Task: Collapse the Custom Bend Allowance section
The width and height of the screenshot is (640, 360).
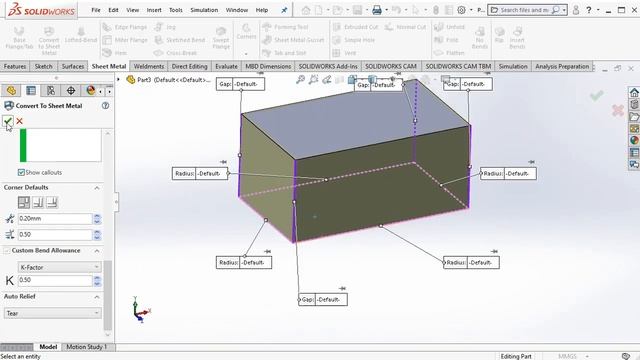Action: 97,251
